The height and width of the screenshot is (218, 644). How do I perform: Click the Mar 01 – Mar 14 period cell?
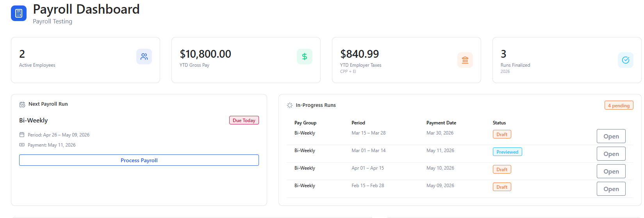[x=369, y=151]
